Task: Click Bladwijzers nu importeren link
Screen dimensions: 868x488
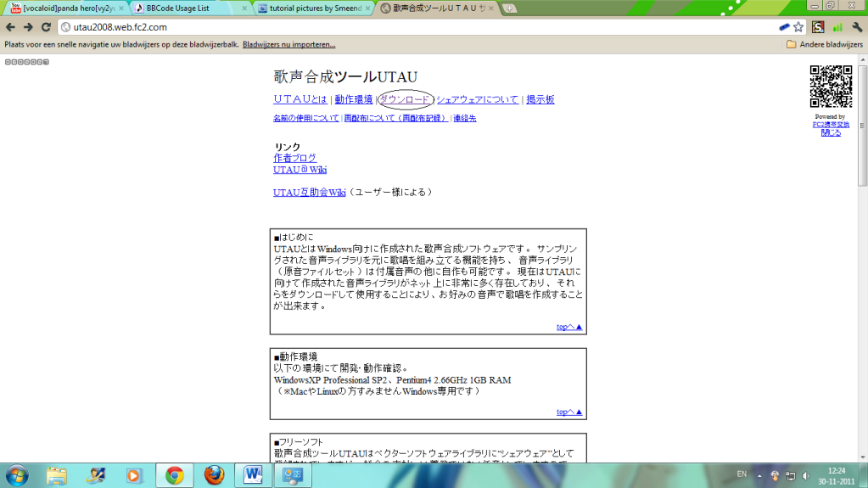Action: point(289,44)
